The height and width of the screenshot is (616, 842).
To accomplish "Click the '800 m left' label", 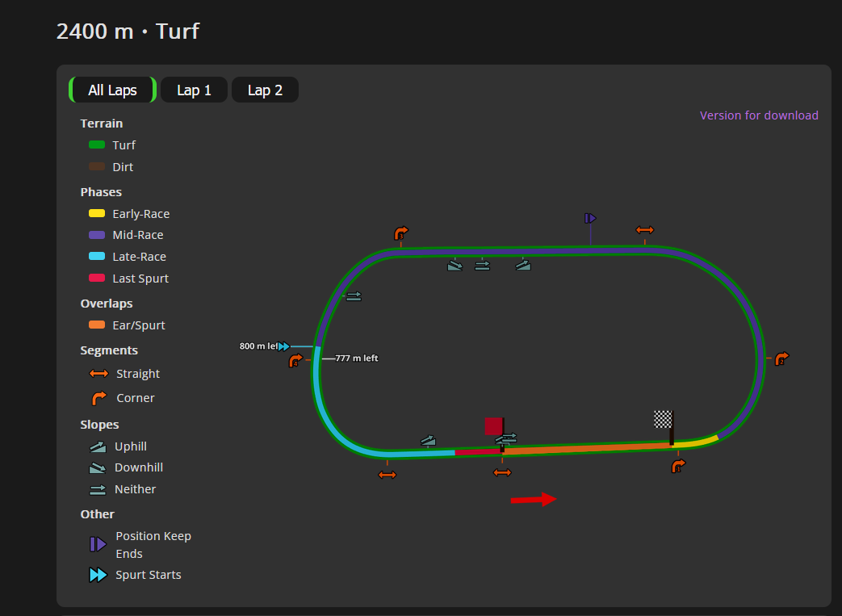I will [x=258, y=346].
